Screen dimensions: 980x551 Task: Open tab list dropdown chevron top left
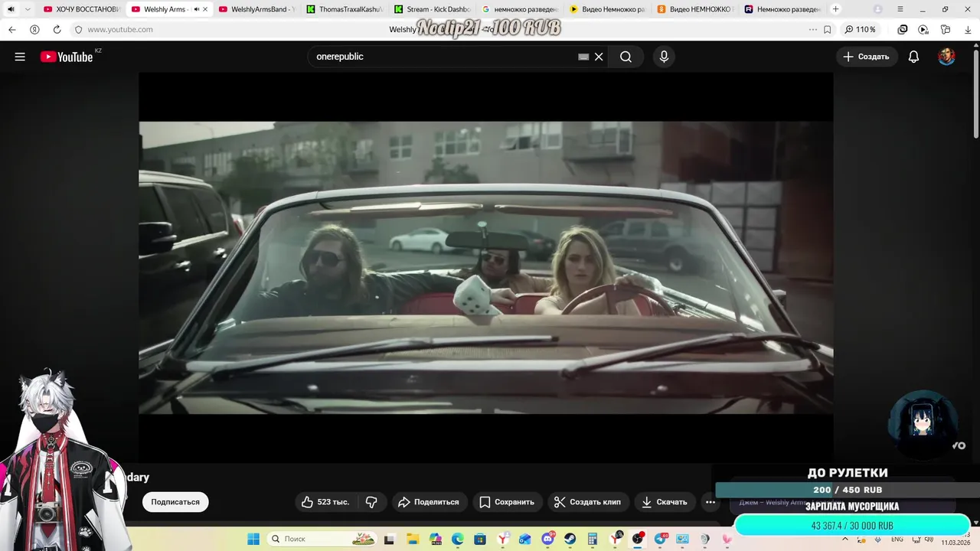pos(28,9)
